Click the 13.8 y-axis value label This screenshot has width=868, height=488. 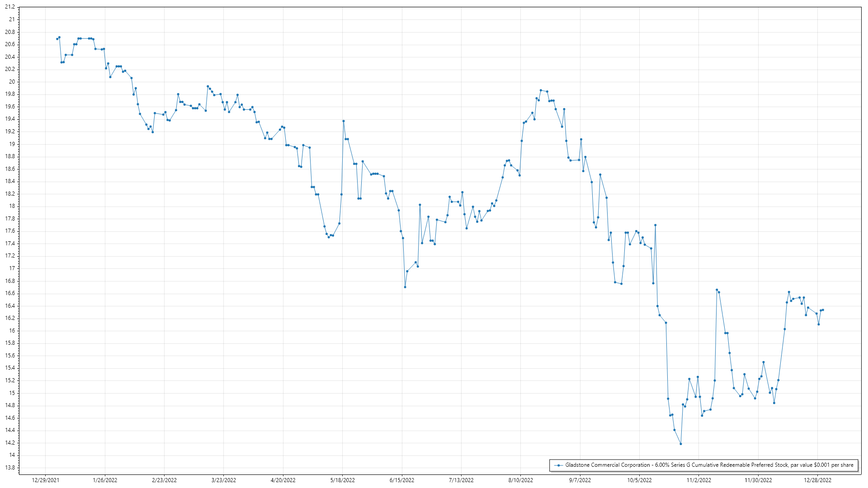pos(10,468)
